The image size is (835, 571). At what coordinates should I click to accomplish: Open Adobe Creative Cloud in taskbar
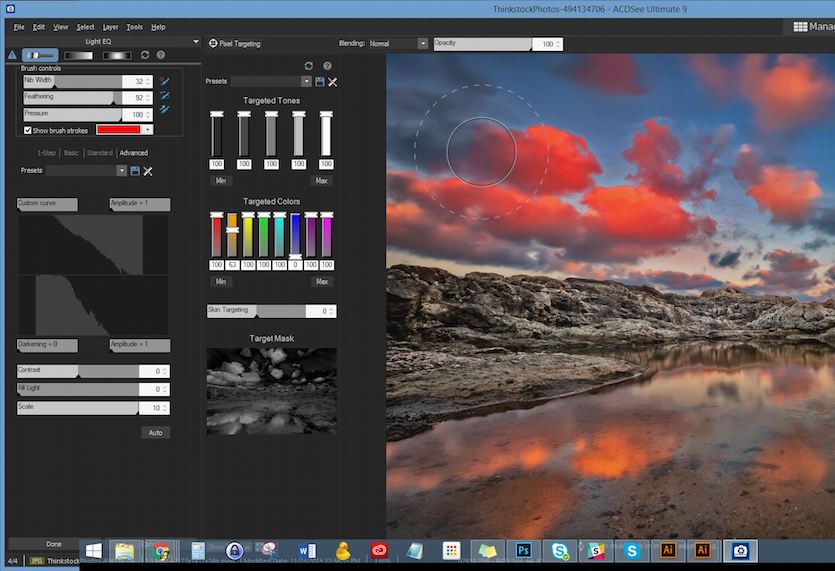point(379,550)
